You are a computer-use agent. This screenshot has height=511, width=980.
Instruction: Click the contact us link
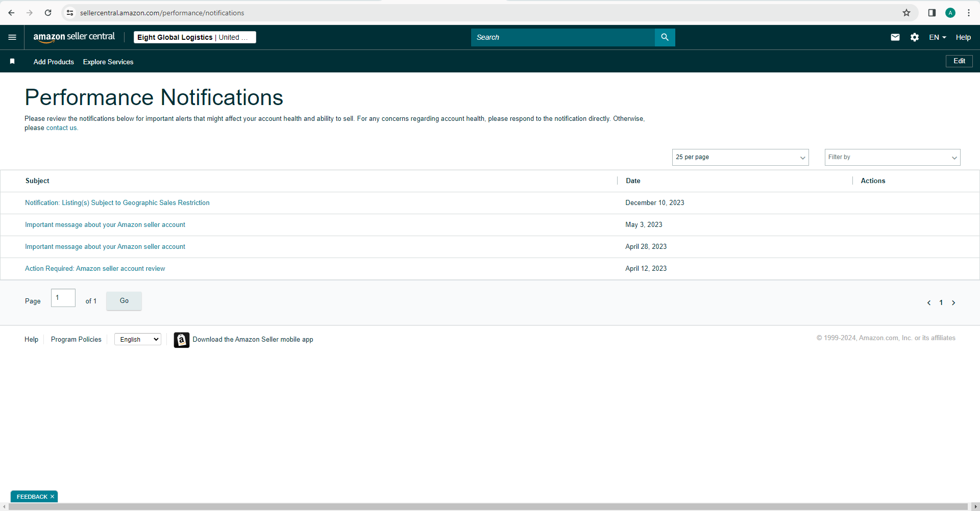pyautogui.click(x=61, y=128)
